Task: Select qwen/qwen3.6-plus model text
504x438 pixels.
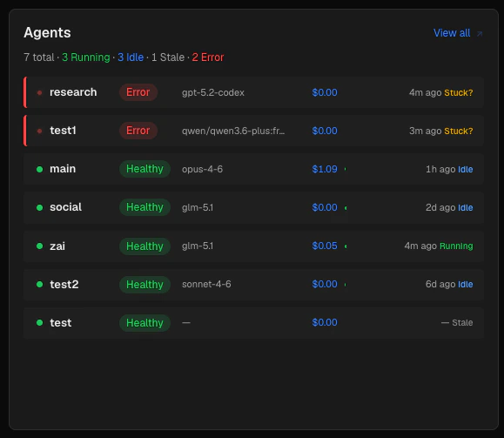Action: tap(233, 131)
